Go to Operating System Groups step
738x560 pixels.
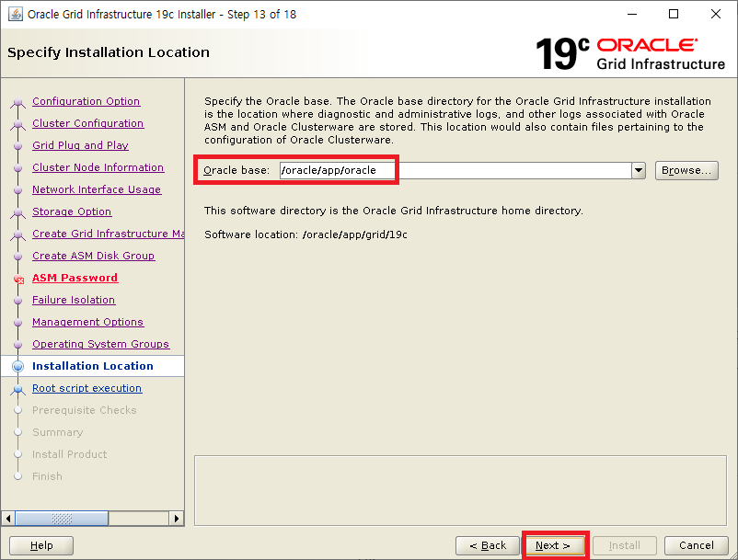[x=100, y=344]
